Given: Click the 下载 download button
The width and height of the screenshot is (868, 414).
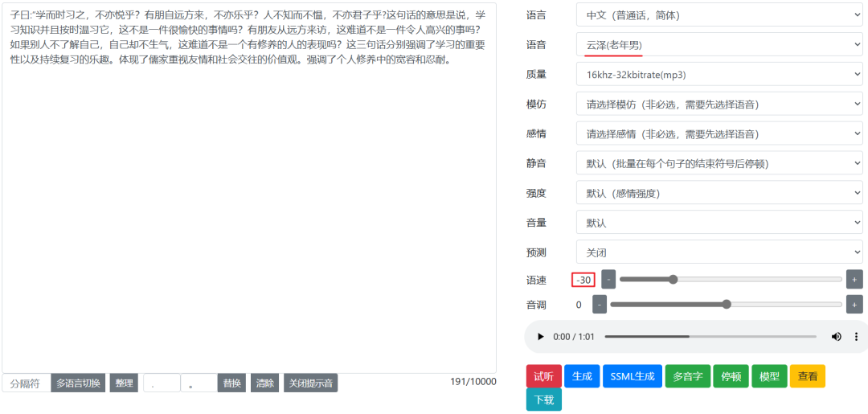Looking at the screenshot, I should [543, 400].
